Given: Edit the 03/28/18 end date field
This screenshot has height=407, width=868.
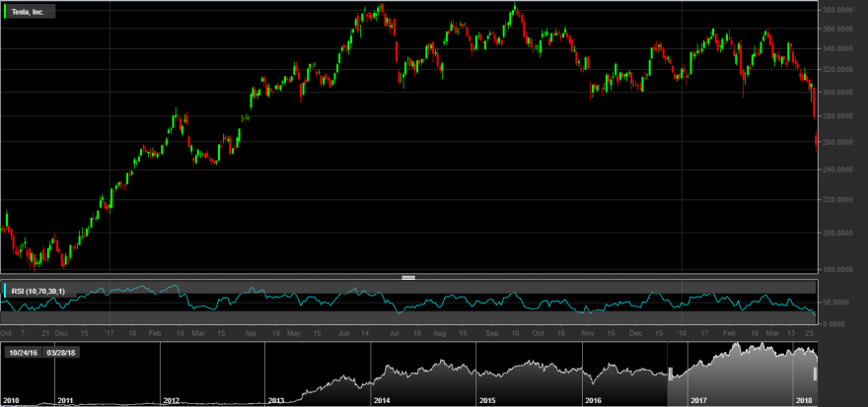Looking at the screenshot, I should [60, 352].
